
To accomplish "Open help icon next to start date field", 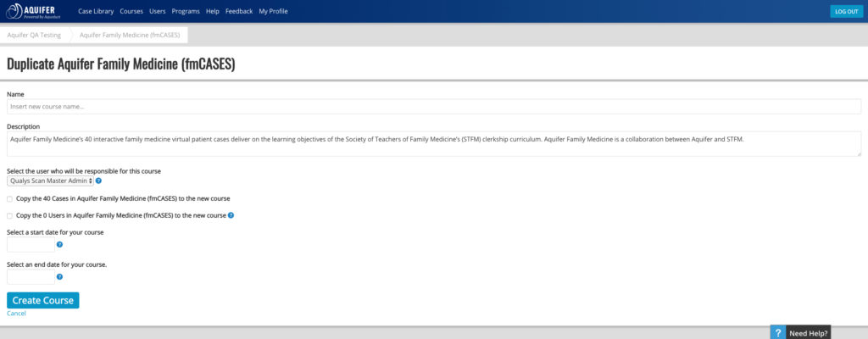I will coord(59,244).
